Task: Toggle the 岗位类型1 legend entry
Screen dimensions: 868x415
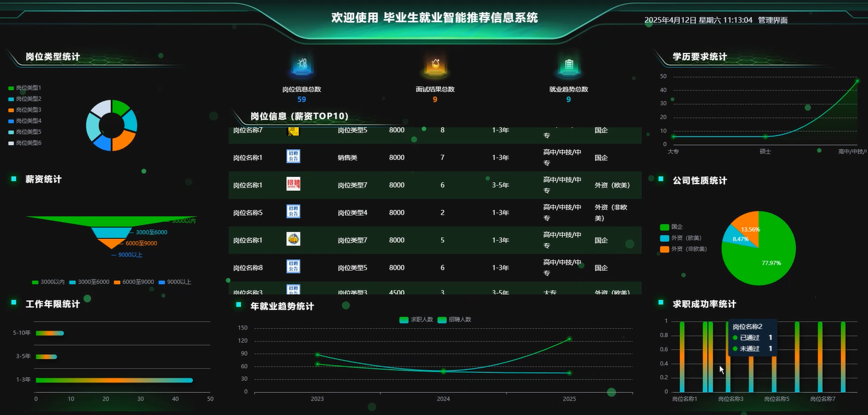Action: (x=25, y=88)
